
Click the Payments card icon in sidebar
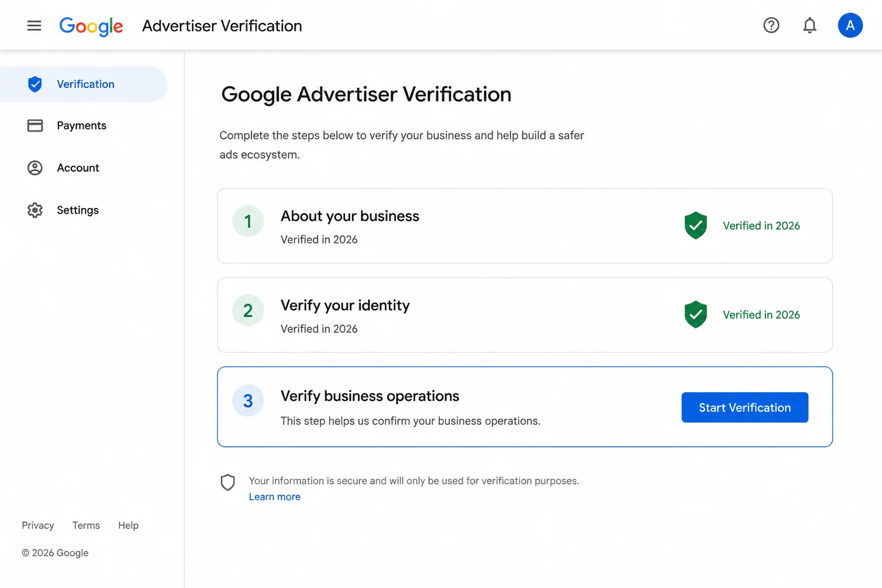click(35, 126)
